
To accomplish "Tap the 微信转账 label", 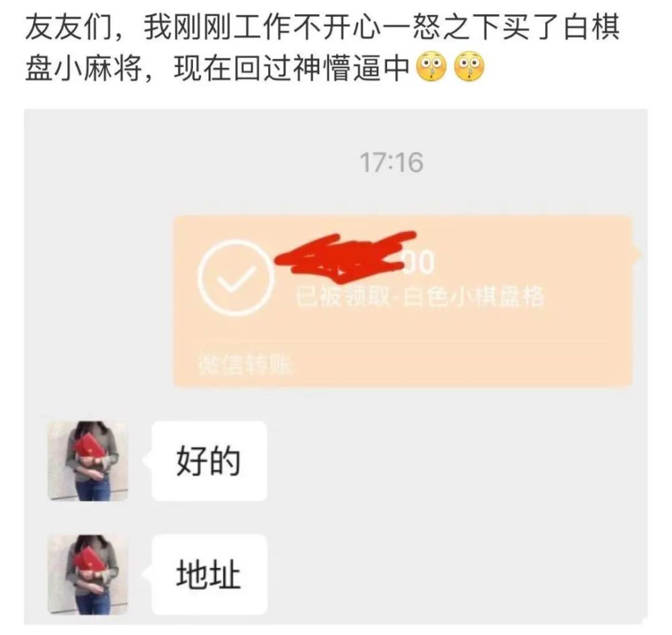I will point(245,366).
